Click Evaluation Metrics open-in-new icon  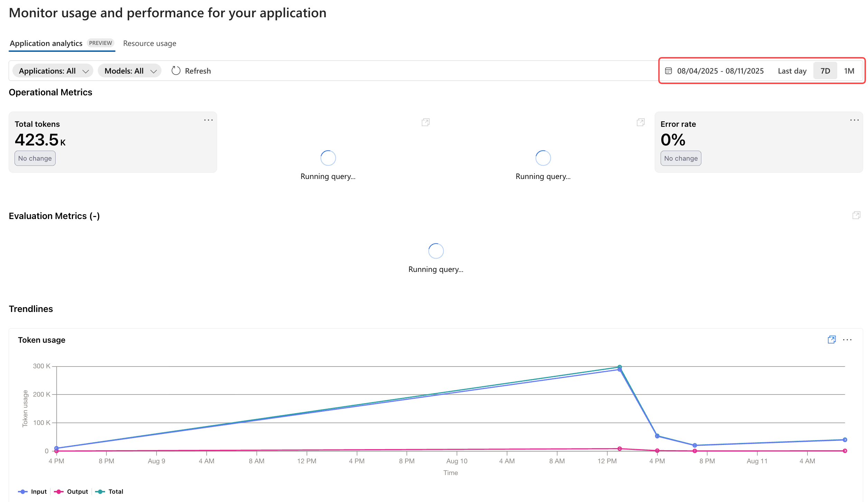(x=856, y=215)
